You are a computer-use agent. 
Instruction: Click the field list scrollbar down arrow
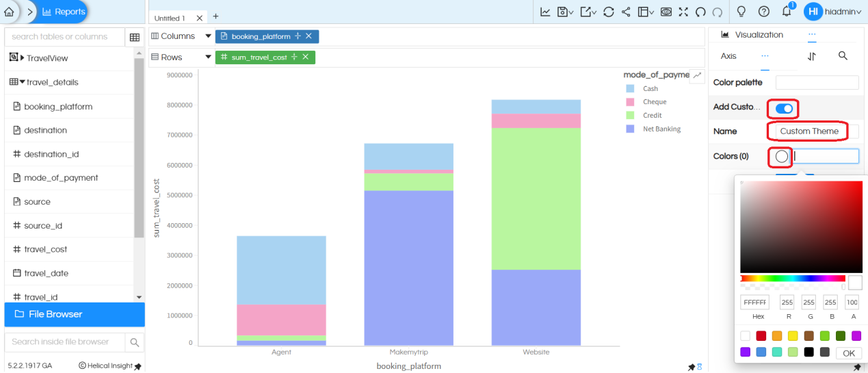[140, 297]
